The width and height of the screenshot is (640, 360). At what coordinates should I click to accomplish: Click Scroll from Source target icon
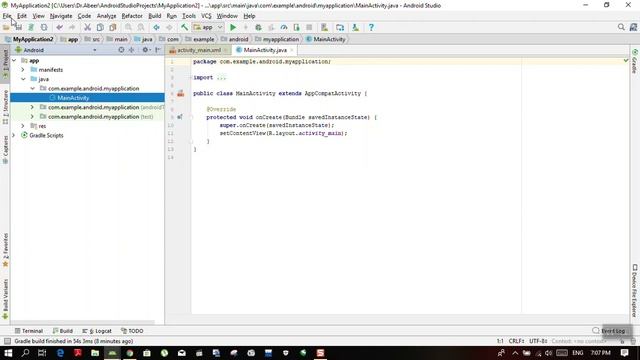pos(121,50)
